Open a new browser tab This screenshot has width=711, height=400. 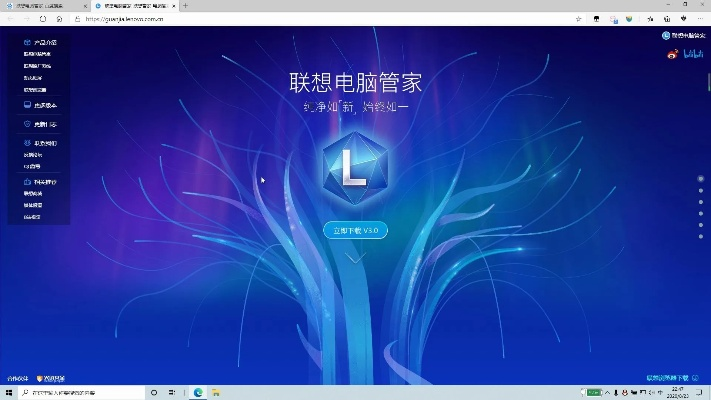click(185, 5)
